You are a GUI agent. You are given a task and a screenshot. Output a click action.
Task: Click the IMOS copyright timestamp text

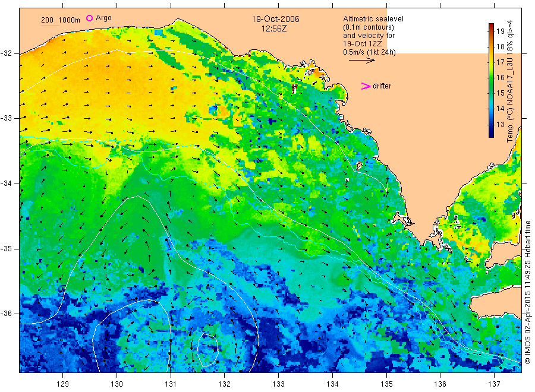click(527, 292)
